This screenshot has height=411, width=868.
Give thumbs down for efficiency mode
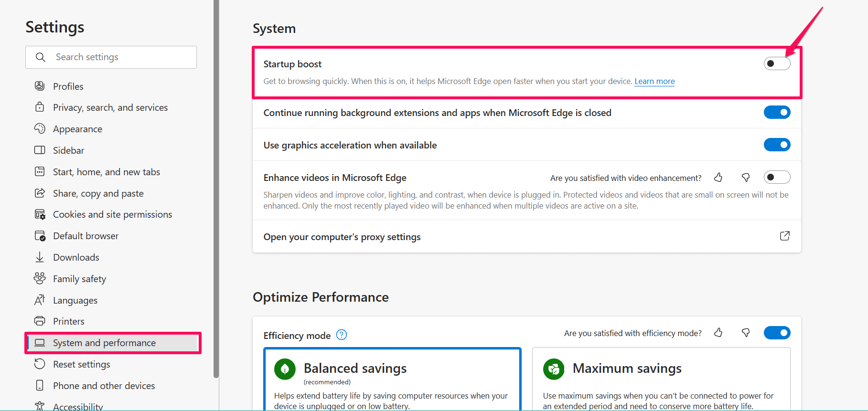[746, 333]
